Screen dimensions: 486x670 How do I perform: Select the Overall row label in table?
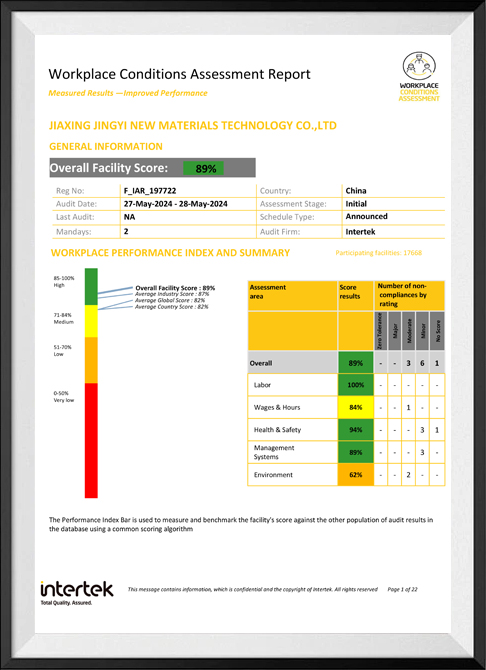(261, 364)
